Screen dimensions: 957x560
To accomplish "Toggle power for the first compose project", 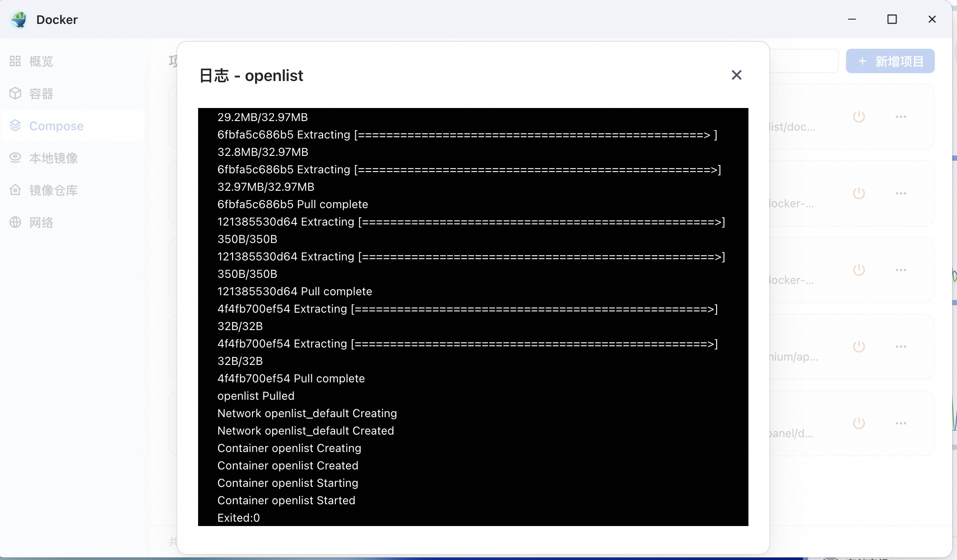I will point(859,117).
